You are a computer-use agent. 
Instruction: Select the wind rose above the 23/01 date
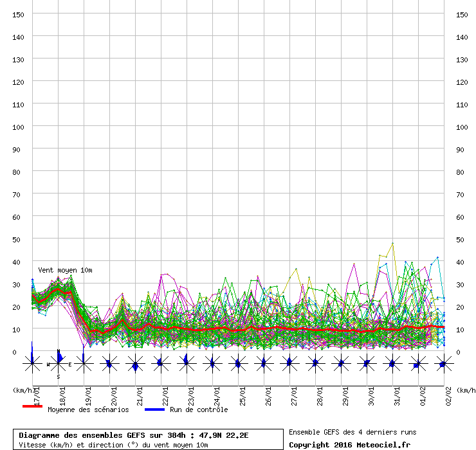[187, 364]
